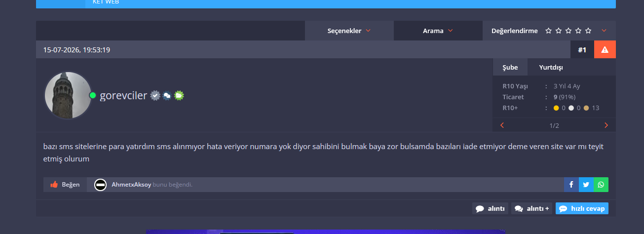The image size is (644, 234).
Task: Click the silver R10+ medal dot
Action: pyautogui.click(x=571, y=108)
